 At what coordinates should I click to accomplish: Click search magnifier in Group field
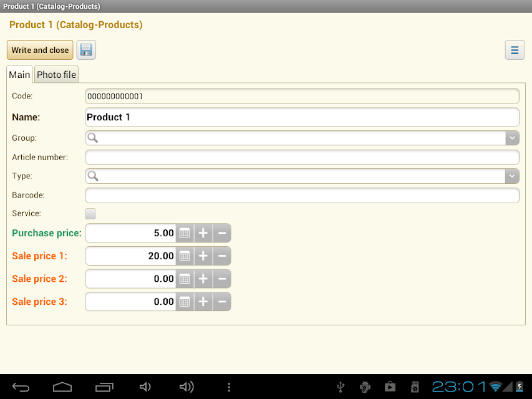[x=93, y=138]
